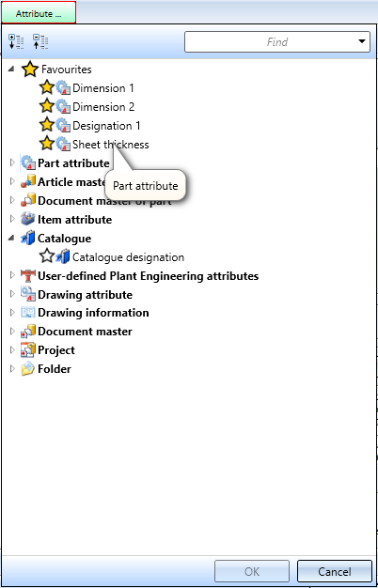378x588 pixels.
Task: Collapse the Favourites tree node
Action: tap(12, 69)
